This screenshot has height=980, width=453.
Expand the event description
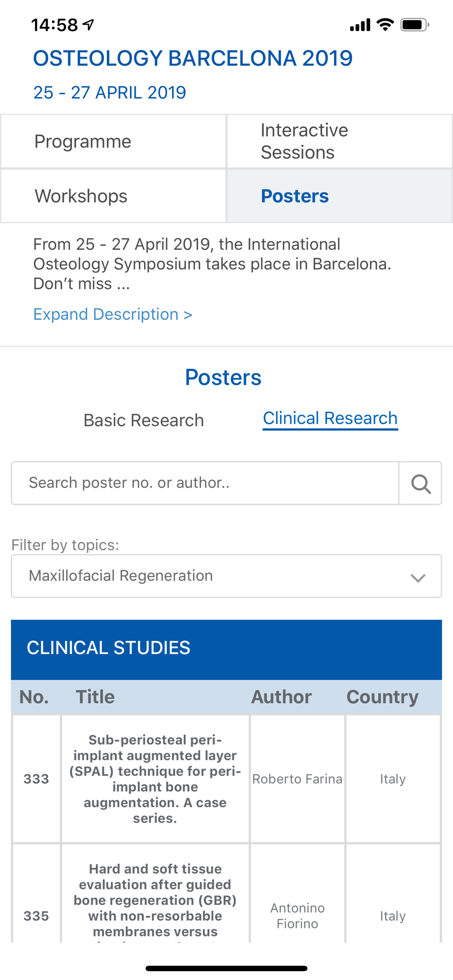113,314
